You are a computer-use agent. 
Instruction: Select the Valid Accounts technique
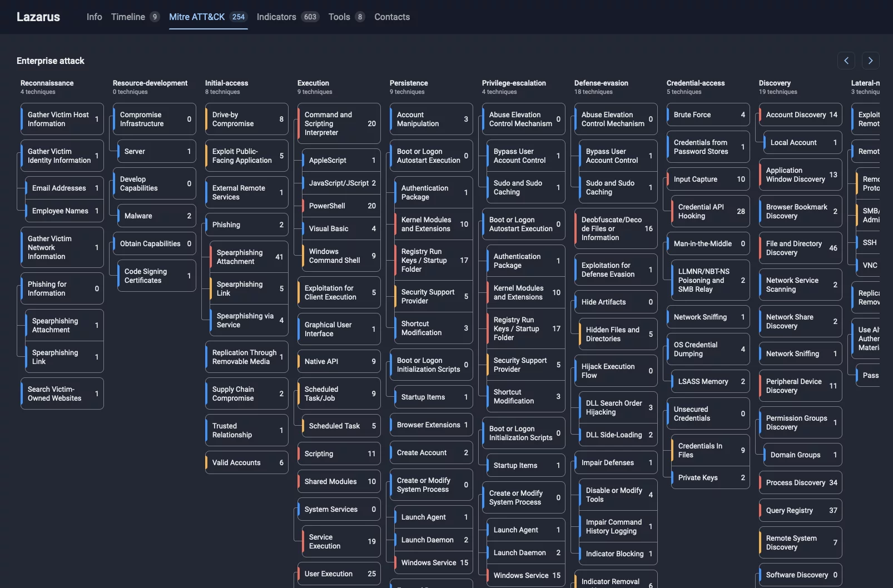(246, 462)
